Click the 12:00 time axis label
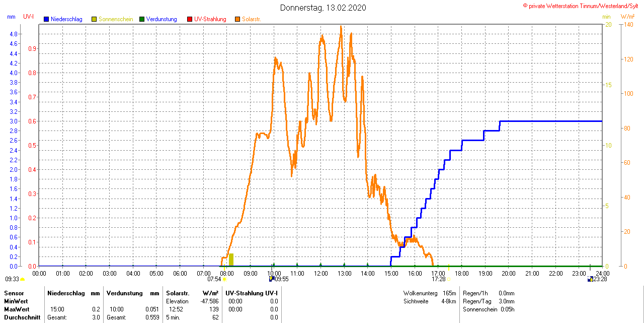The width and height of the screenshot is (644, 323). point(321,273)
